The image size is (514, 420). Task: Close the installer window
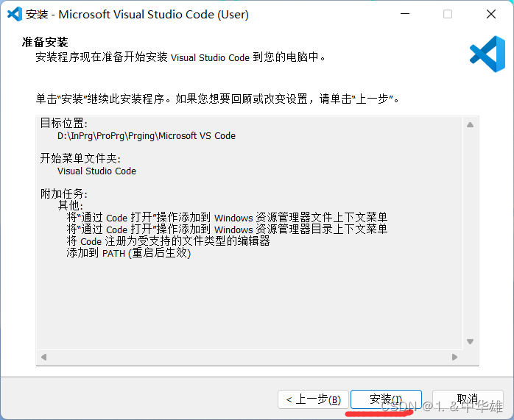tap(491, 14)
